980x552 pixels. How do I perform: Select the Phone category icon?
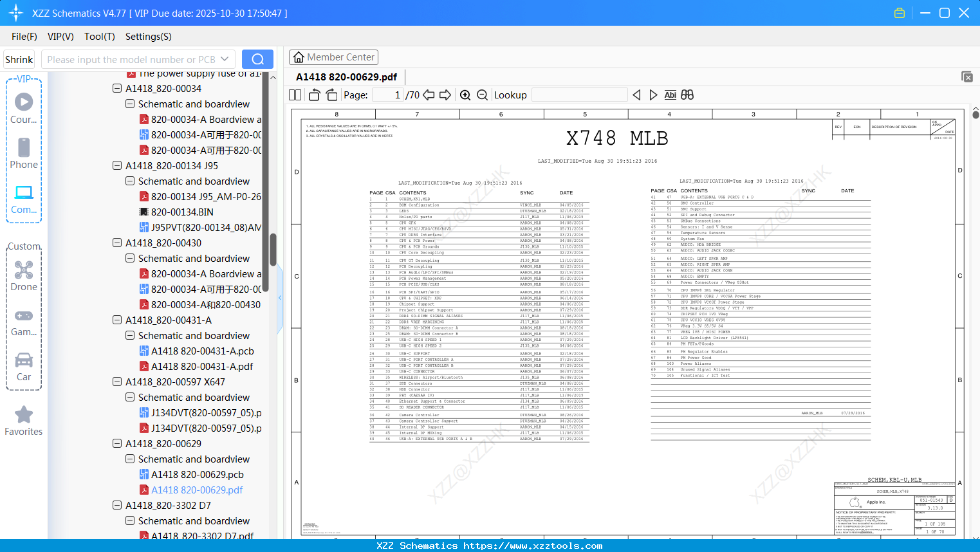pyautogui.click(x=24, y=153)
